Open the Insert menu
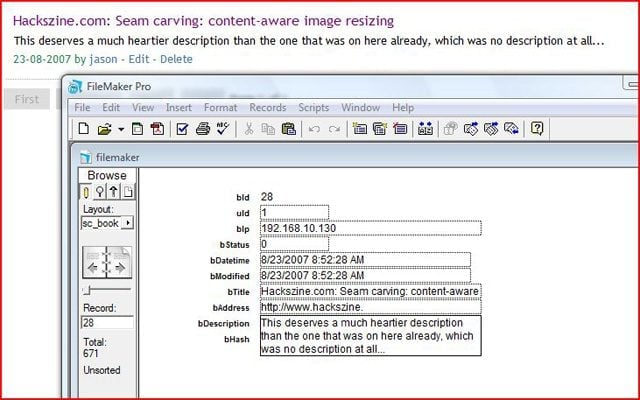 point(179,108)
